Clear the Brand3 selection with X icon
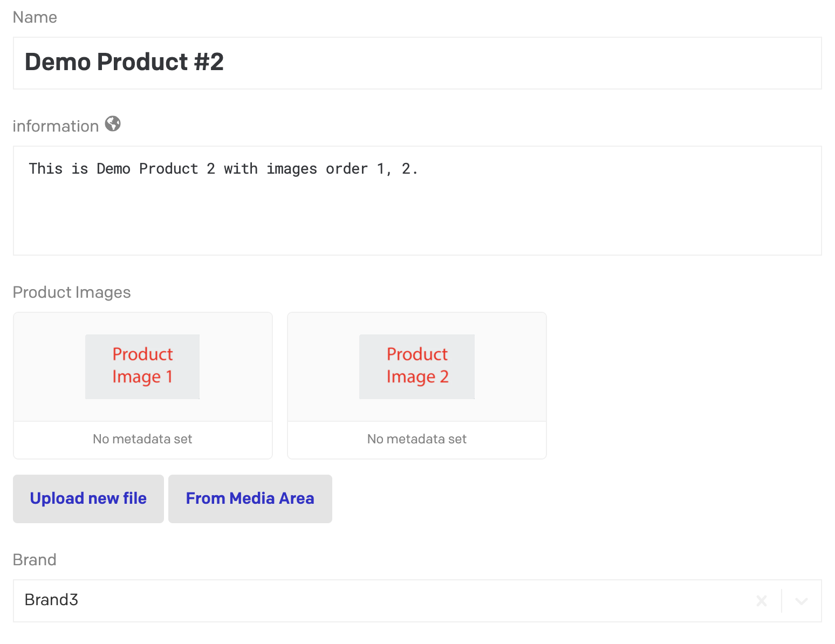Image resolution: width=835 pixels, height=644 pixels. coord(761,601)
